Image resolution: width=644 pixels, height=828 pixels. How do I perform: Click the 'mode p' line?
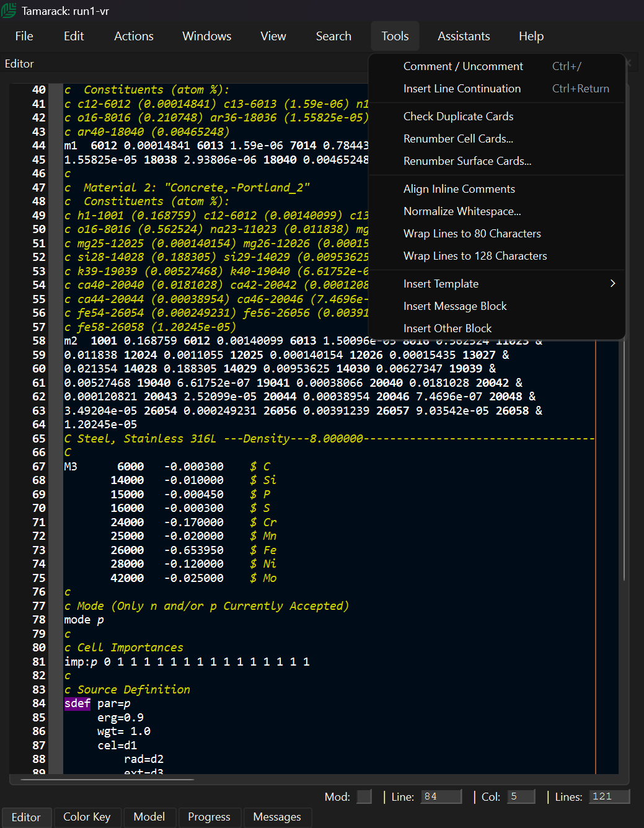[84, 620]
